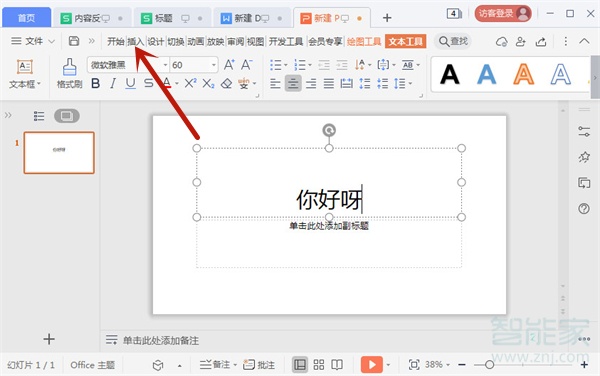Screen dimensions: 600x376
Task: Open the 文本框 dropdown arrow
Action: [39, 84]
